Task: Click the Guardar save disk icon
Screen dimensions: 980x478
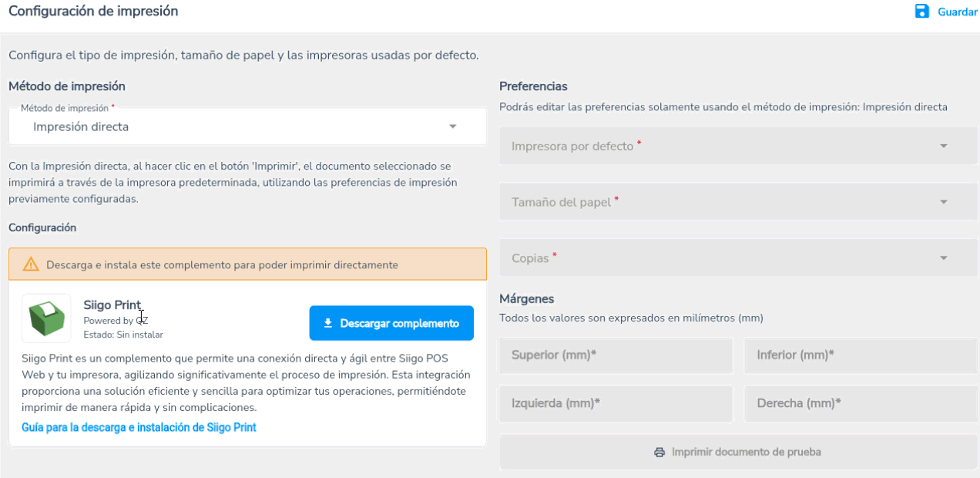Action: pyautogui.click(x=921, y=12)
